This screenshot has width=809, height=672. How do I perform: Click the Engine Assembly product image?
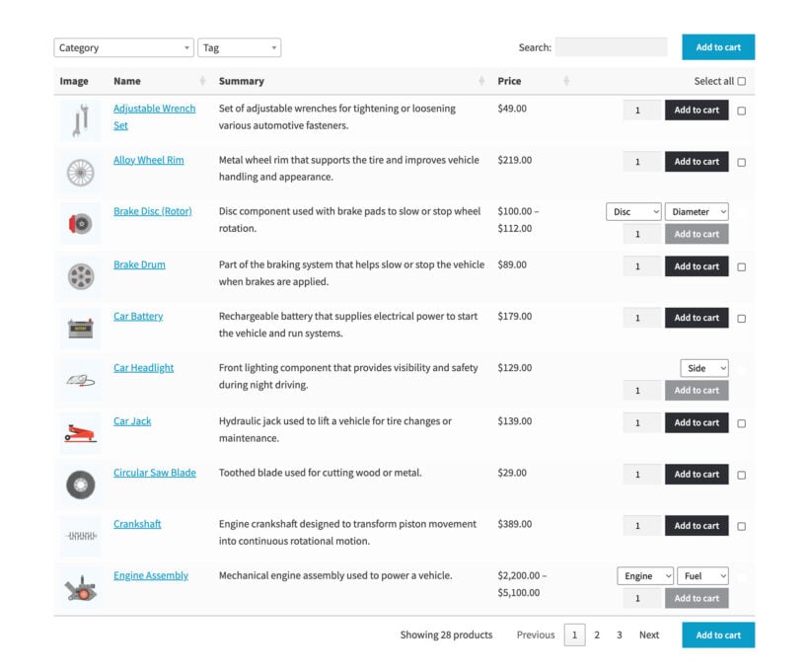pyautogui.click(x=79, y=584)
